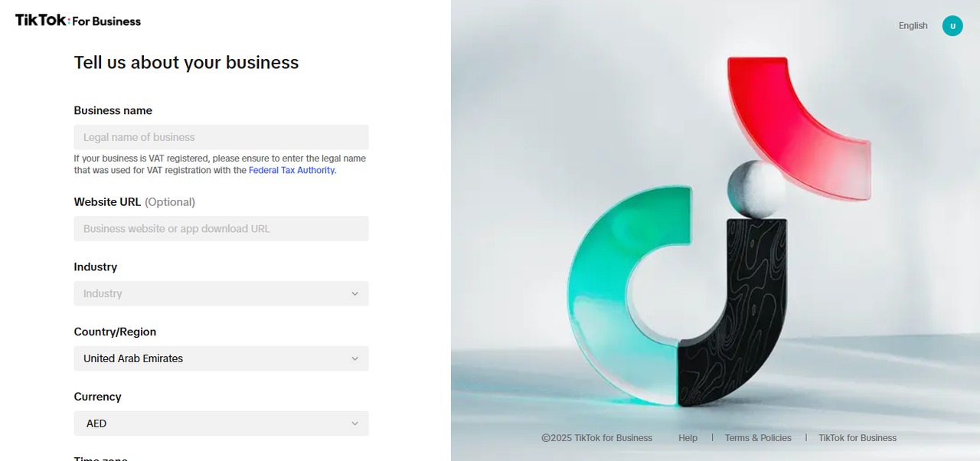Click the Industry dropdown chevron arrow
The image size is (980, 461).
(354, 294)
